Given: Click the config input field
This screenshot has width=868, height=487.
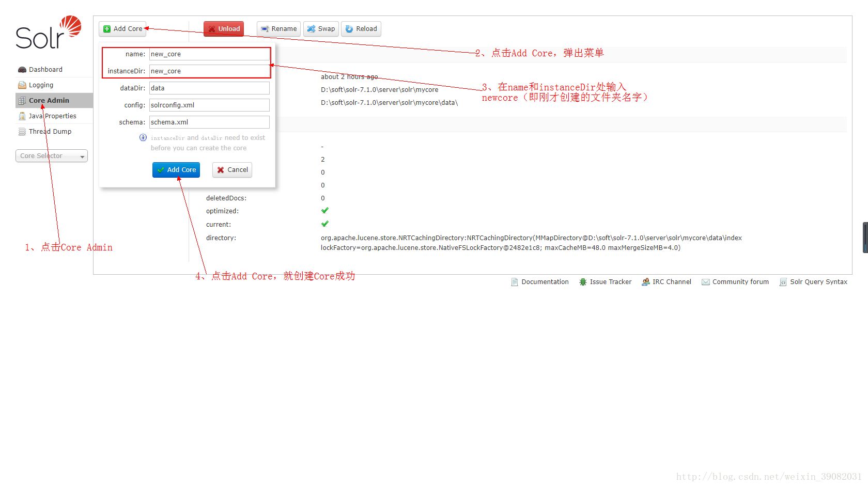Looking at the screenshot, I should click(x=209, y=105).
